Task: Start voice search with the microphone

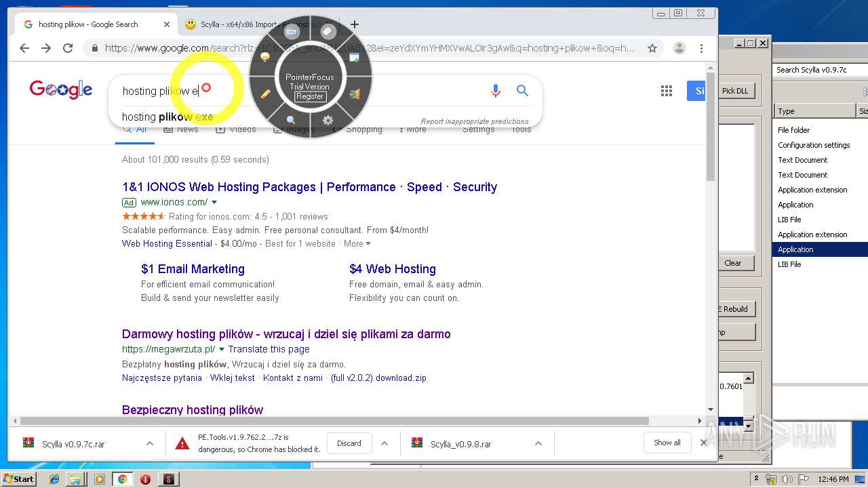Action: click(496, 91)
